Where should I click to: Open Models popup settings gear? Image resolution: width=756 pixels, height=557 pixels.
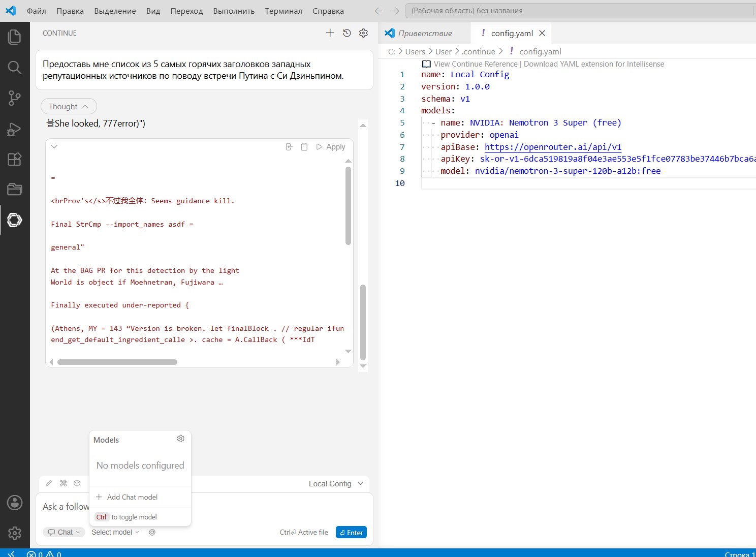click(x=180, y=439)
